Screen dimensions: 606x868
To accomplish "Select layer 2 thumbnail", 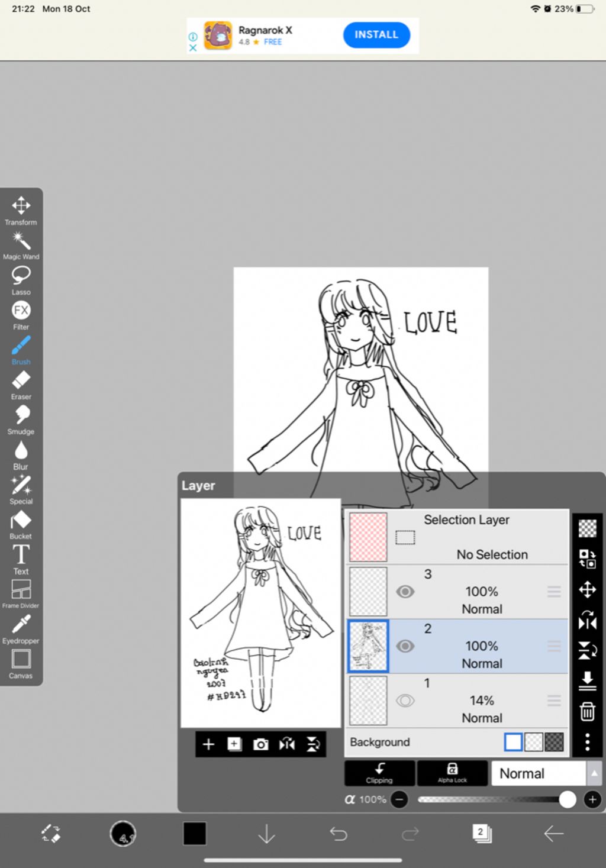I will pyautogui.click(x=368, y=646).
